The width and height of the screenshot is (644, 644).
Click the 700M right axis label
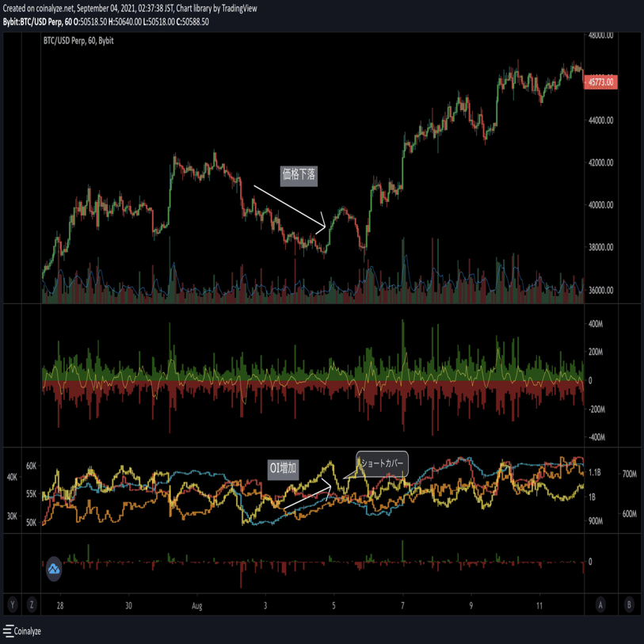click(630, 474)
